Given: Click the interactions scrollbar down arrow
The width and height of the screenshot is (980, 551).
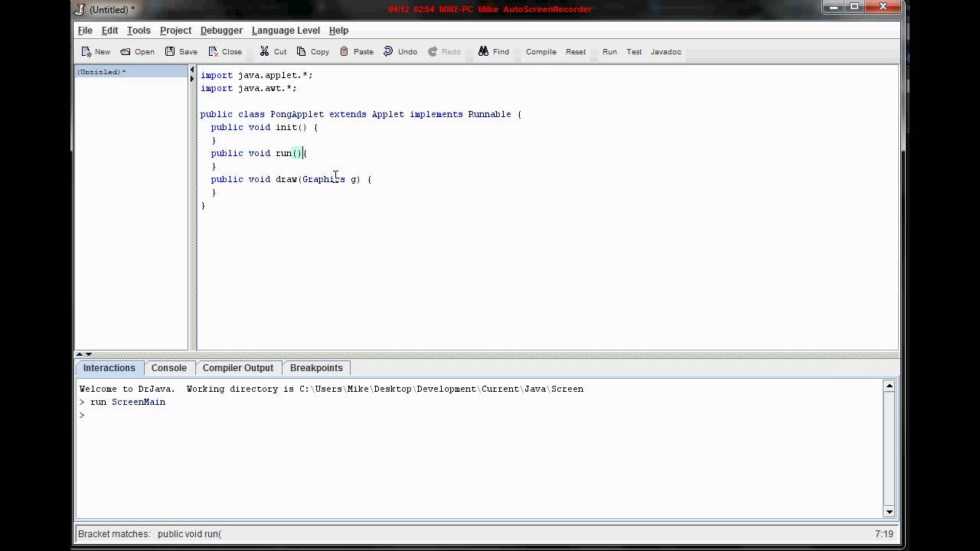Looking at the screenshot, I should 889,511.
